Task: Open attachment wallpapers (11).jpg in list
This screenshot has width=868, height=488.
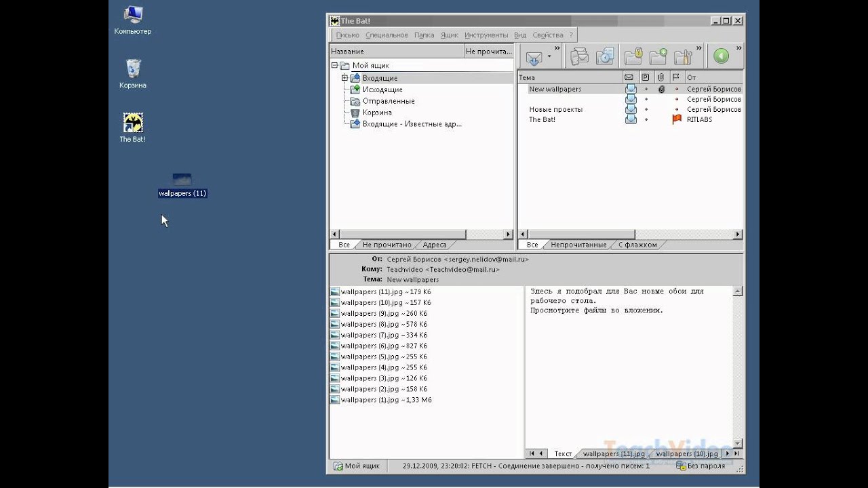Action: 380,291
